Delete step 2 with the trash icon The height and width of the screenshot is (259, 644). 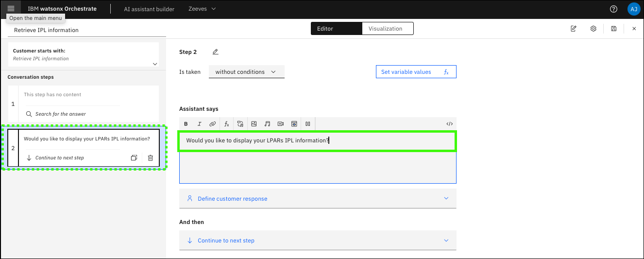point(150,158)
